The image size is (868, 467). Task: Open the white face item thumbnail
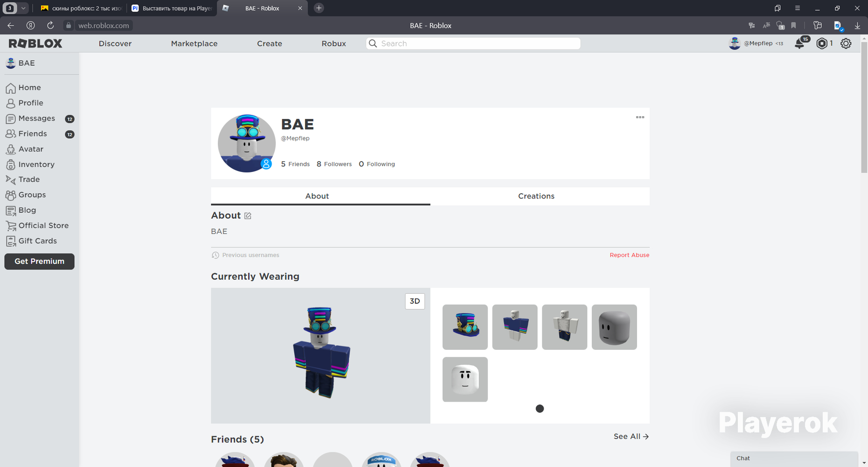click(465, 379)
